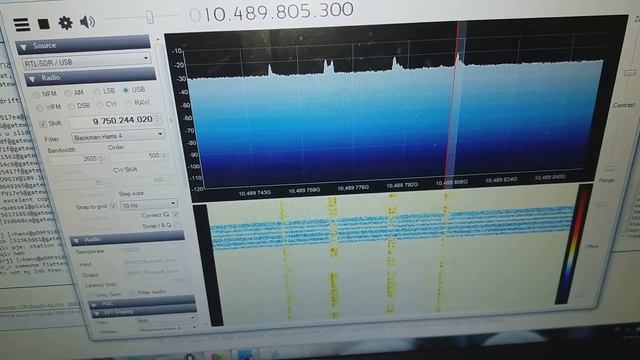Click the Zoom slider thumb on the right edge

(630, 73)
